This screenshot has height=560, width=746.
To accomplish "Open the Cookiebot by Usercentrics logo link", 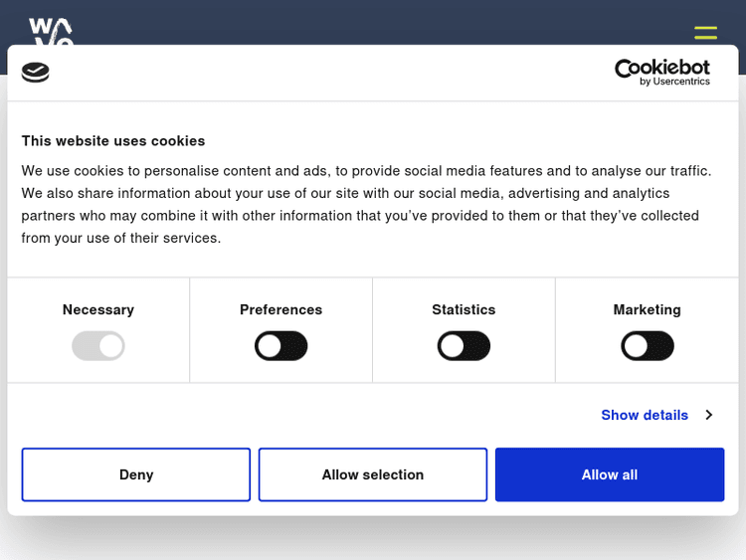I will click(x=661, y=72).
